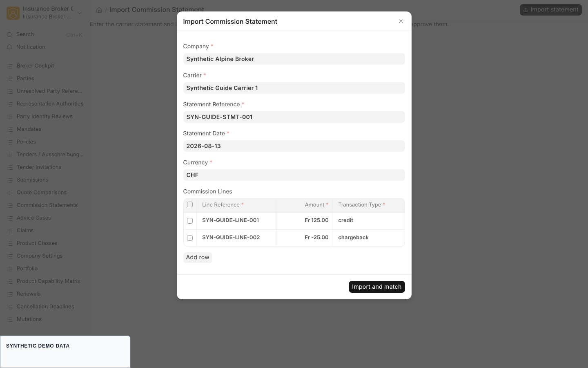Viewport: 588px width, 368px height.
Task: Tick the checkbox for SYN-GUIDE-LINE-002
Action: click(190, 238)
